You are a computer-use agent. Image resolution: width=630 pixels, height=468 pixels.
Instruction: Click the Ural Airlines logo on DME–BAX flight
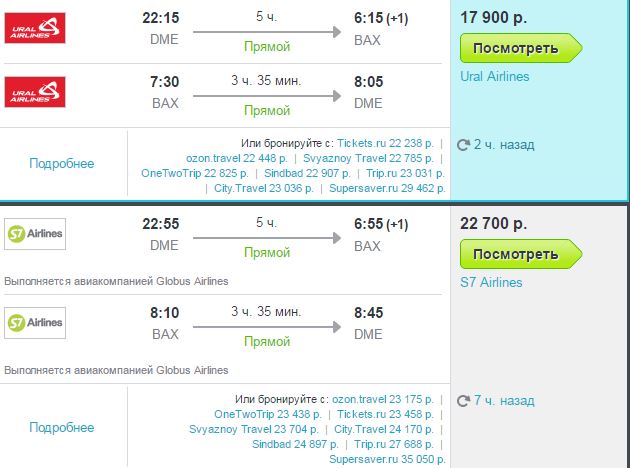click(35, 28)
